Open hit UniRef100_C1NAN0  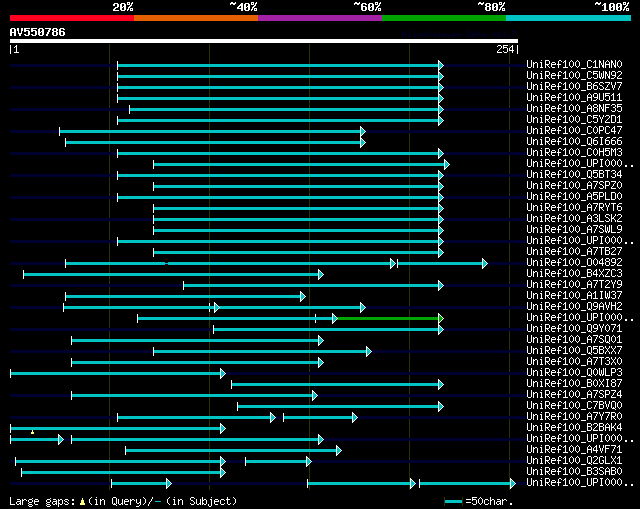click(574, 64)
